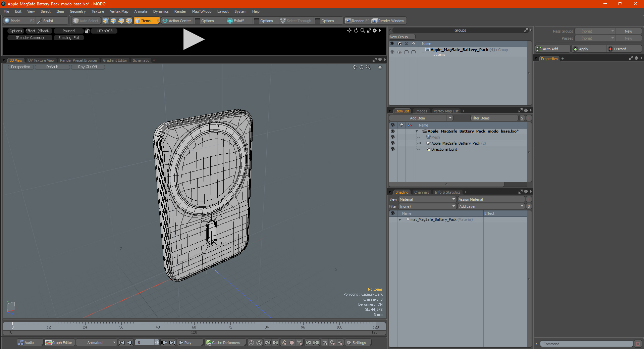Expand mat_MagSafe_Battery_Pack material
This screenshot has height=349, width=644.
click(400, 219)
